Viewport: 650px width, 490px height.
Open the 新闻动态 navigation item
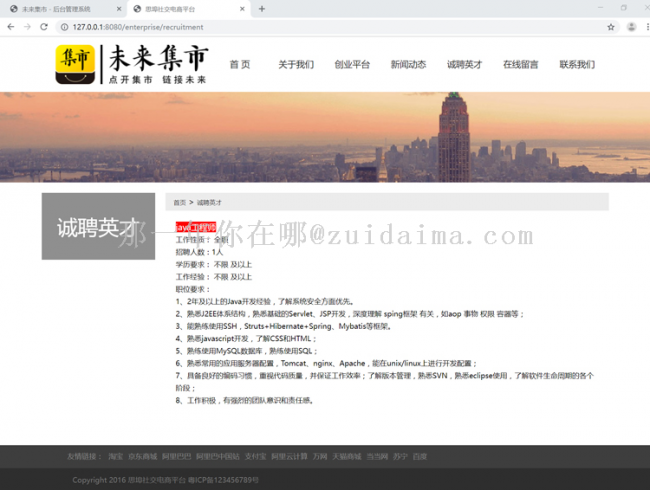tap(408, 64)
